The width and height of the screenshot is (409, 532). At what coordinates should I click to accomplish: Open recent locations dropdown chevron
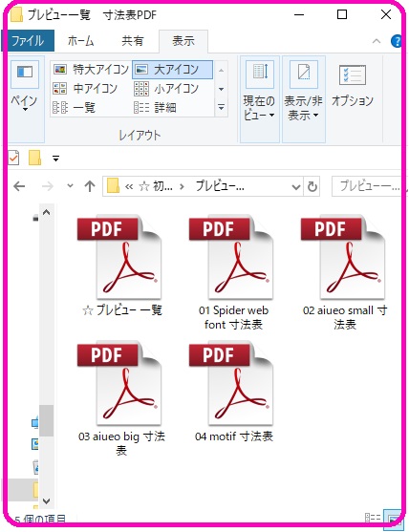point(70,185)
